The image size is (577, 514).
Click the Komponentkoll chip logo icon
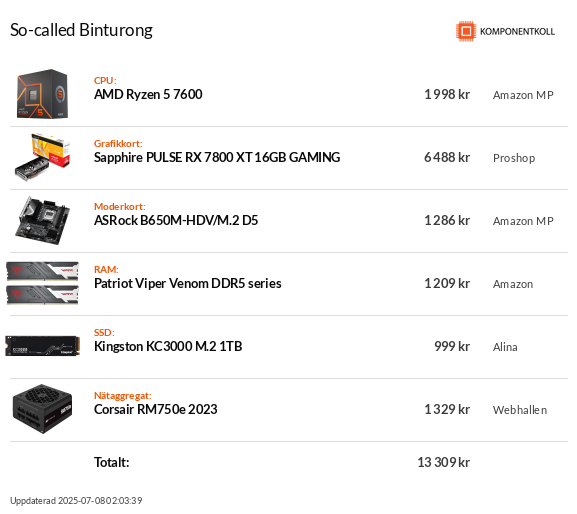coord(466,31)
